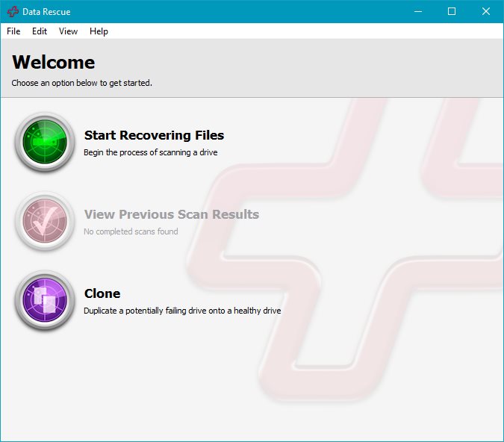Click 'Duplicate a potentially failing drive' description

pyautogui.click(x=182, y=311)
